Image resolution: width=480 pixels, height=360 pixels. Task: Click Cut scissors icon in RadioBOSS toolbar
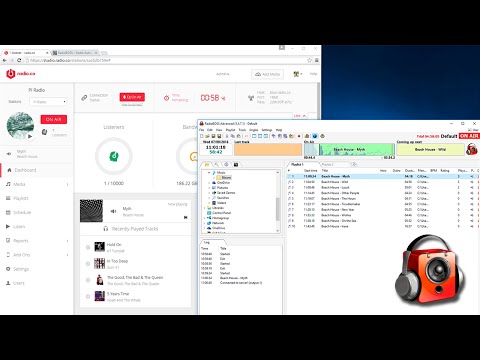227,136
